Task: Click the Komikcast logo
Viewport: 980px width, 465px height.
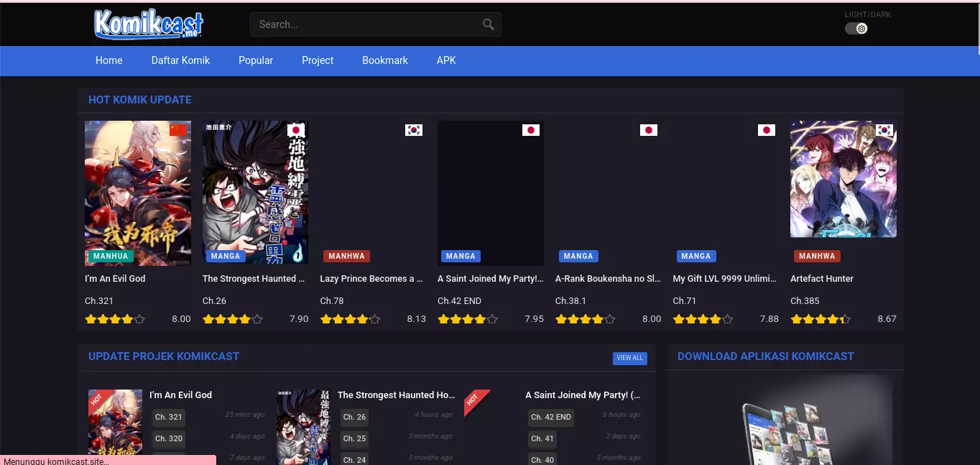Action: click(149, 24)
